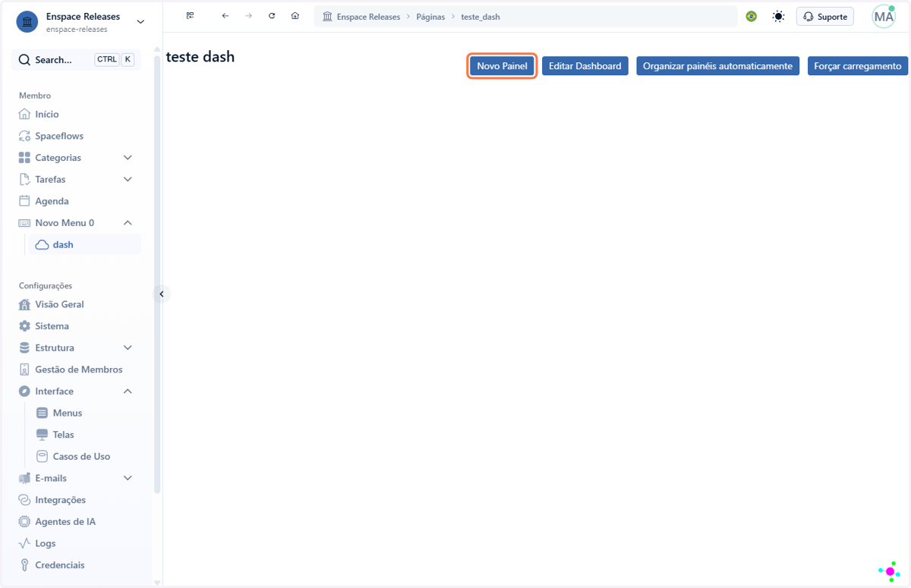This screenshot has height=588, width=911.
Task: Click the E-mails mailbox icon
Action: click(x=24, y=479)
